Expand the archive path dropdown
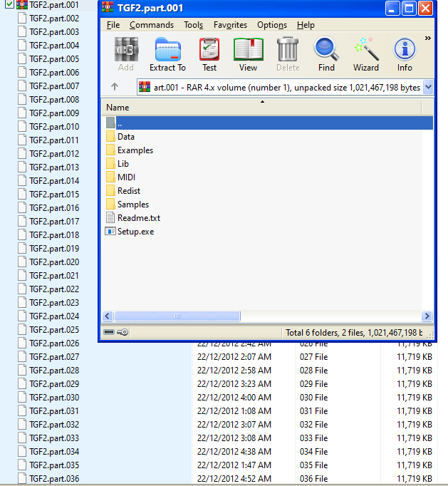448x486 pixels. click(428, 87)
